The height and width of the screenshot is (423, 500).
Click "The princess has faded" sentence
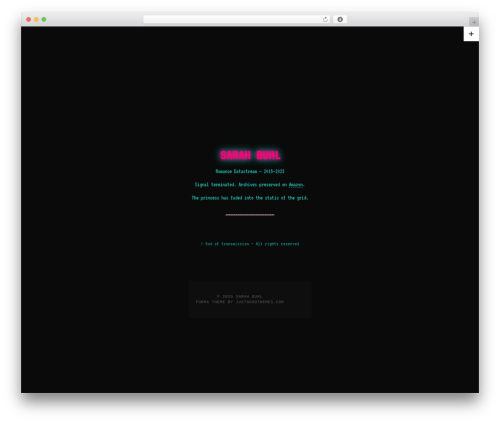pyautogui.click(x=250, y=198)
